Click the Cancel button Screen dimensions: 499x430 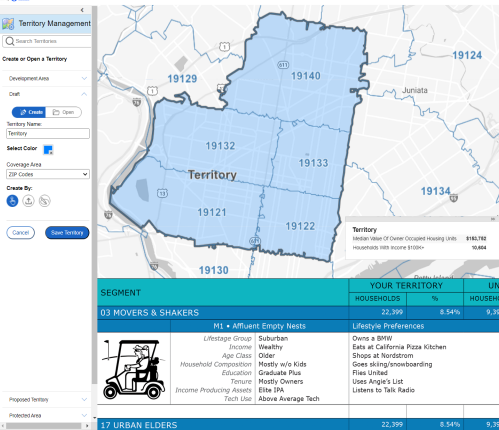click(21, 233)
